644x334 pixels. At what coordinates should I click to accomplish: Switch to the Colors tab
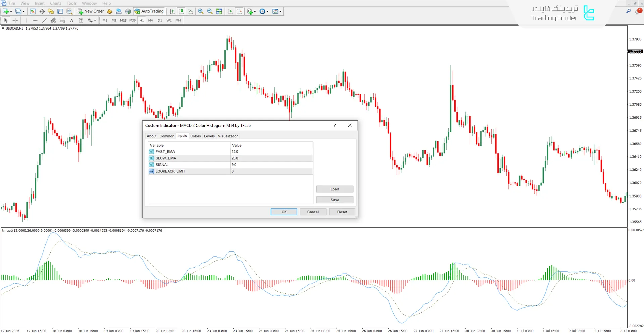point(195,136)
